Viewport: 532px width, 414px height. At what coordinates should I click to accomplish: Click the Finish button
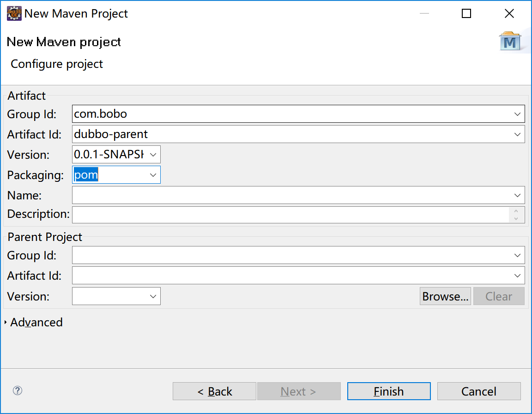coord(389,391)
